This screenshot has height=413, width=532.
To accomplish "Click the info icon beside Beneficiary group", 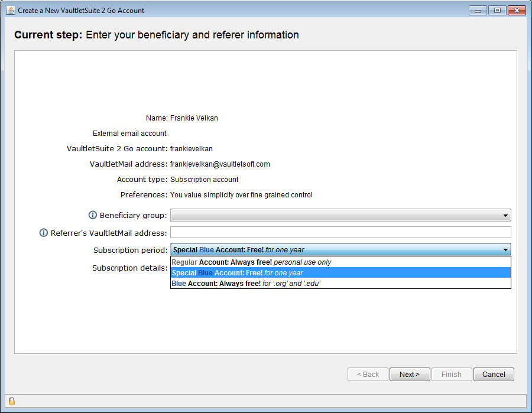I will 93,215.
